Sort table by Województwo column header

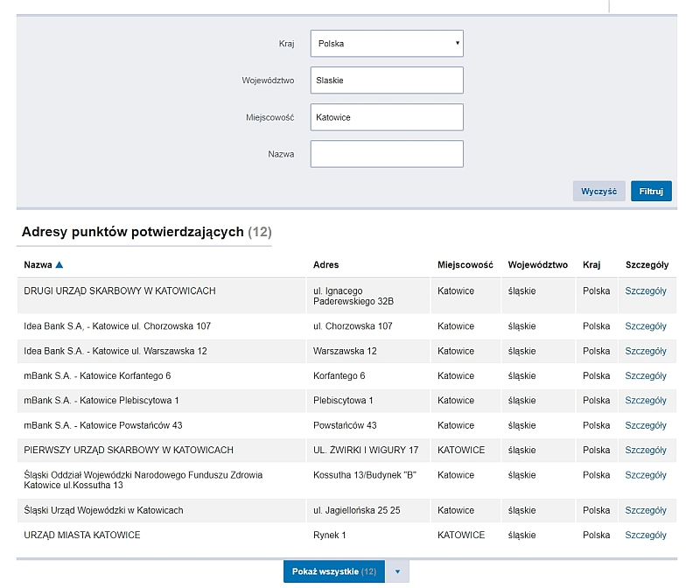coord(537,265)
